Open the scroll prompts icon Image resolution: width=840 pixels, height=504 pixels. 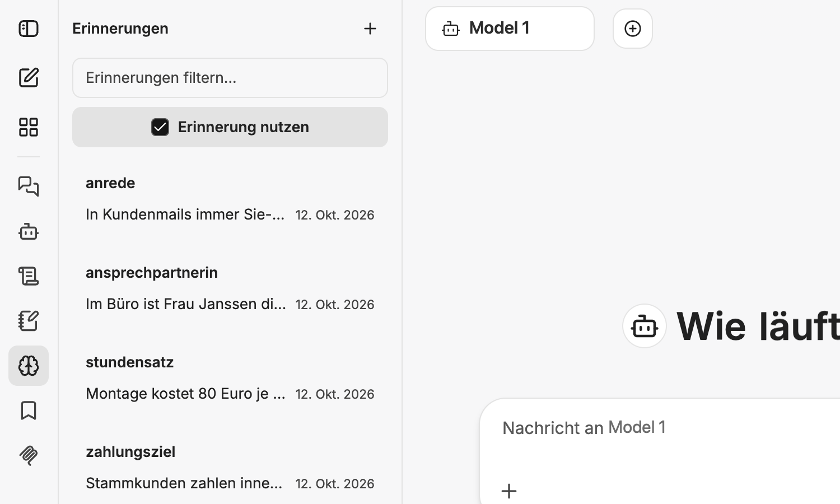[x=29, y=276]
